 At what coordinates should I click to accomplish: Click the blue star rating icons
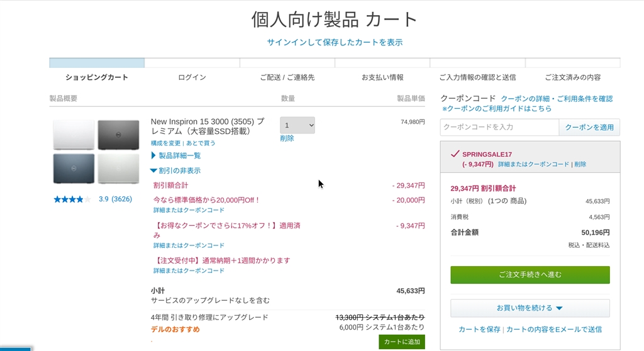[x=72, y=199]
